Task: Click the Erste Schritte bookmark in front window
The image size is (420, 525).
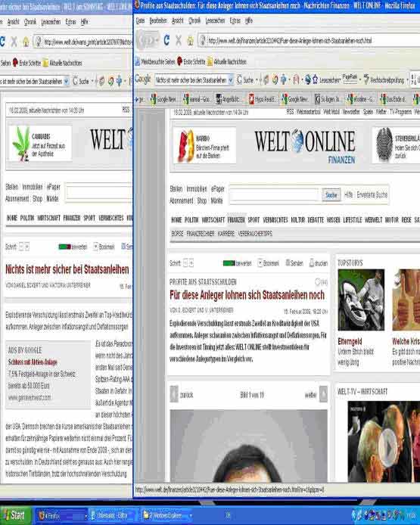Action: click(191, 61)
